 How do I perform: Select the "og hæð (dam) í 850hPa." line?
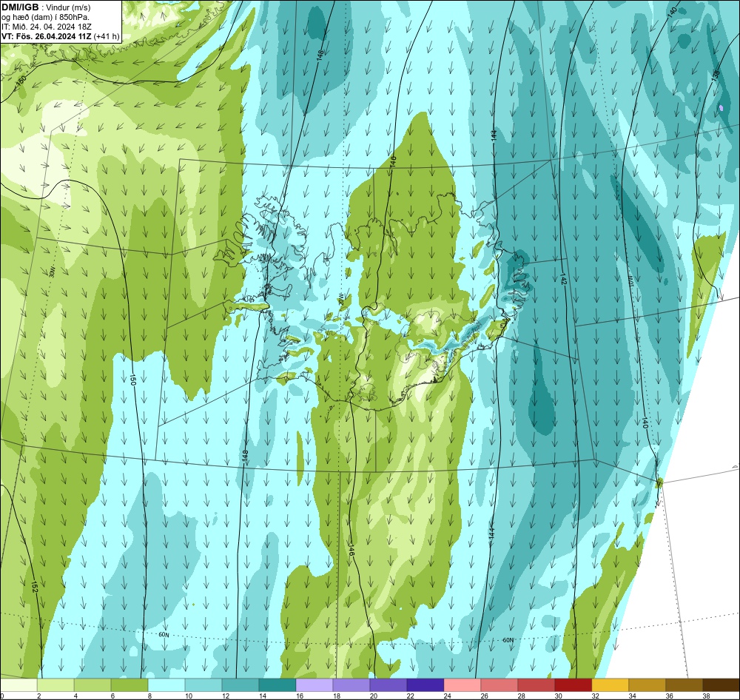(46, 17)
